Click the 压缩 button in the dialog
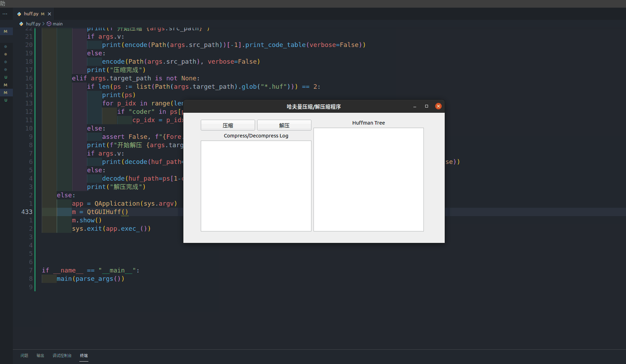This screenshot has height=364, width=626. click(228, 125)
